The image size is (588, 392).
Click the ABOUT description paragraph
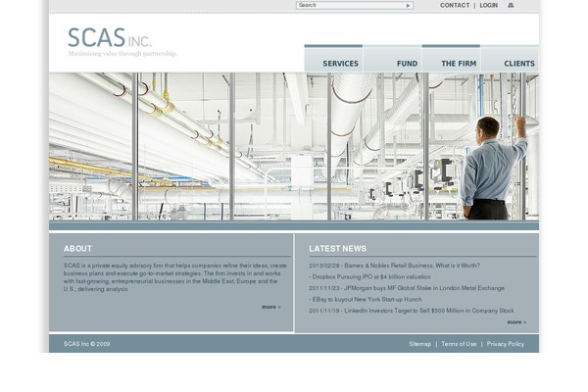(x=175, y=277)
